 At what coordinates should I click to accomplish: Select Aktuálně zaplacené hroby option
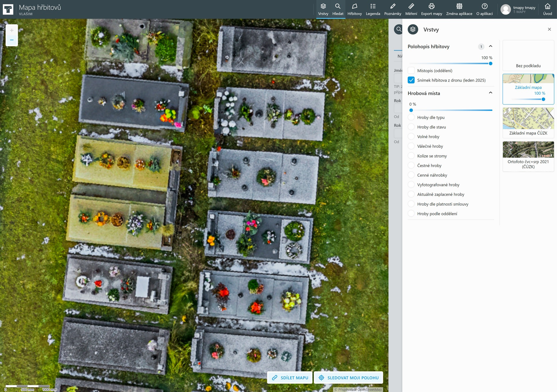point(411,194)
